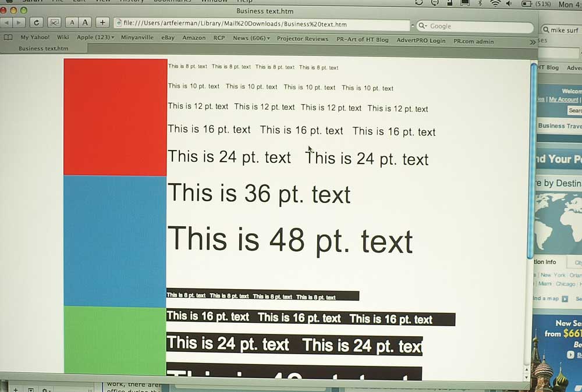
Task: Go forward with the Safari forward arrow
Action: 19,23
